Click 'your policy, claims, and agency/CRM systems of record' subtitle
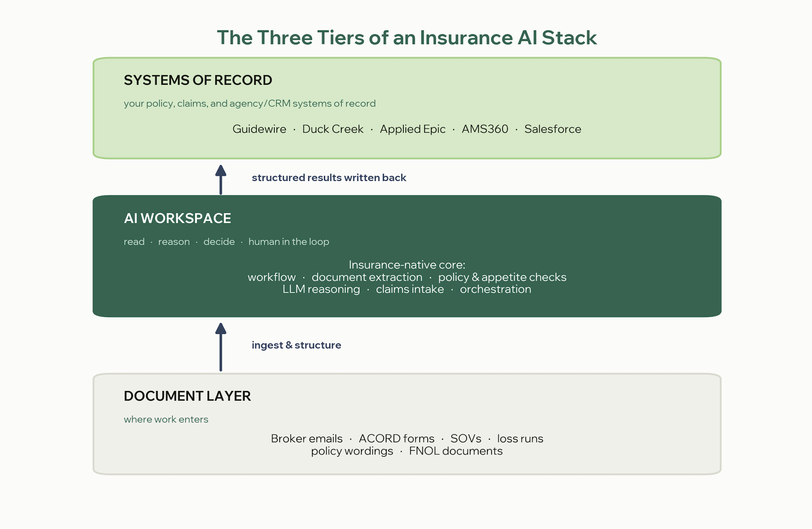 click(x=250, y=103)
